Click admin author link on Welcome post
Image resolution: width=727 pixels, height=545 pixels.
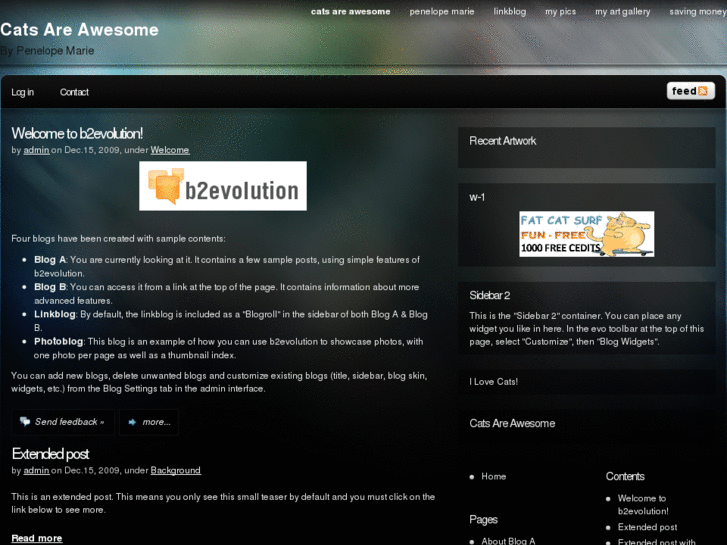click(37, 150)
